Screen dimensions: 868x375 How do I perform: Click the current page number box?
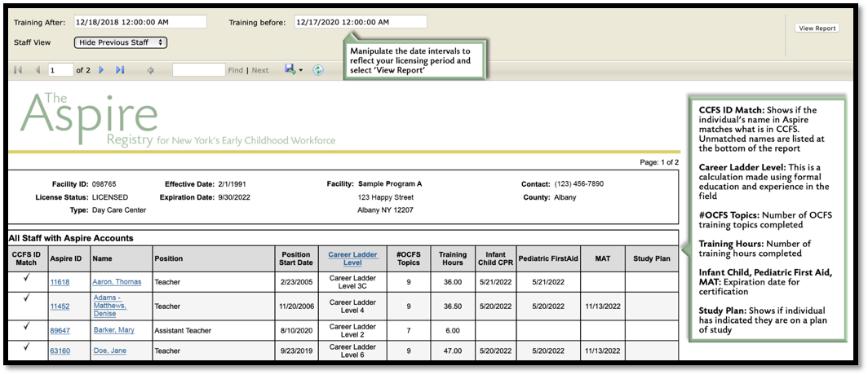point(60,70)
